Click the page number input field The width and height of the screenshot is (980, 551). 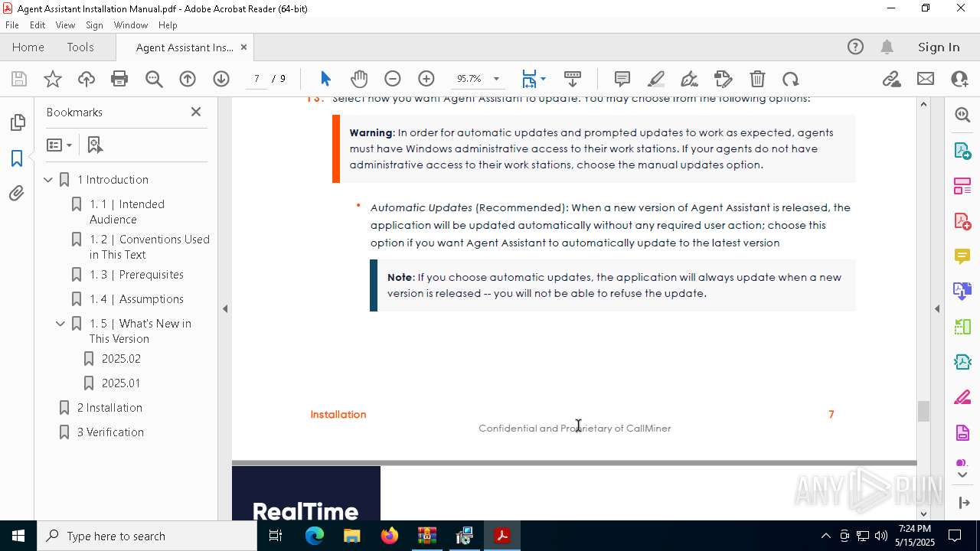(x=256, y=79)
